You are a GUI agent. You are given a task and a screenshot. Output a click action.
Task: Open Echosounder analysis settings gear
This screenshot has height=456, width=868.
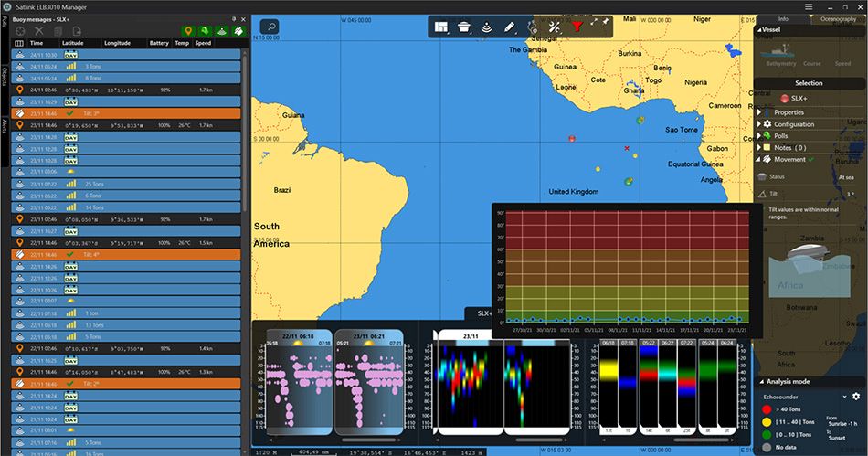tap(856, 397)
